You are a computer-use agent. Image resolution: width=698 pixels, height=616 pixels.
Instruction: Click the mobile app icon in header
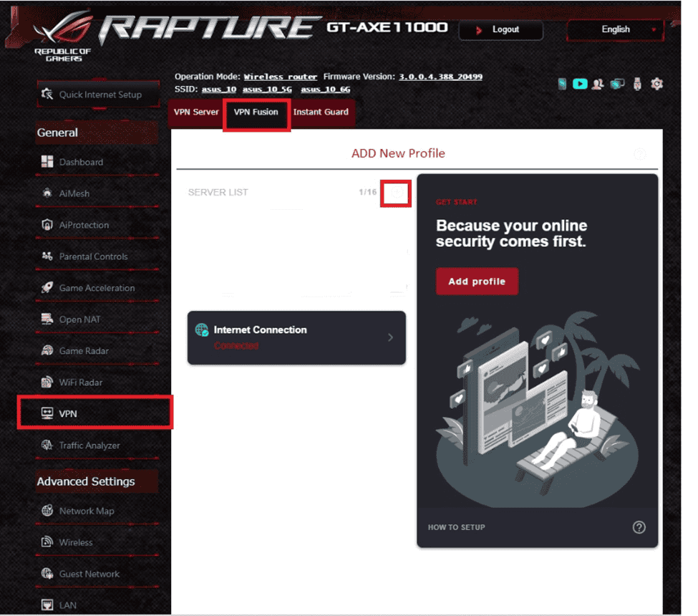(x=562, y=84)
